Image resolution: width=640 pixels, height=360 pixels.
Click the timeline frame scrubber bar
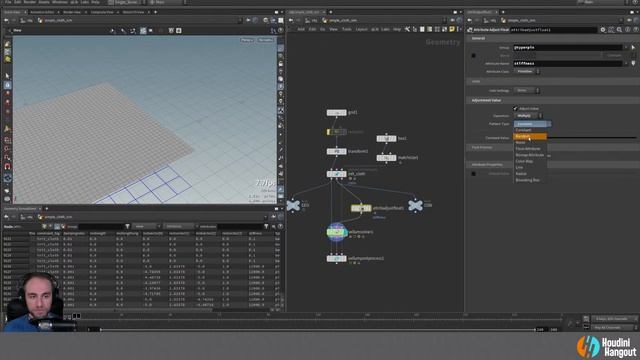(318, 329)
